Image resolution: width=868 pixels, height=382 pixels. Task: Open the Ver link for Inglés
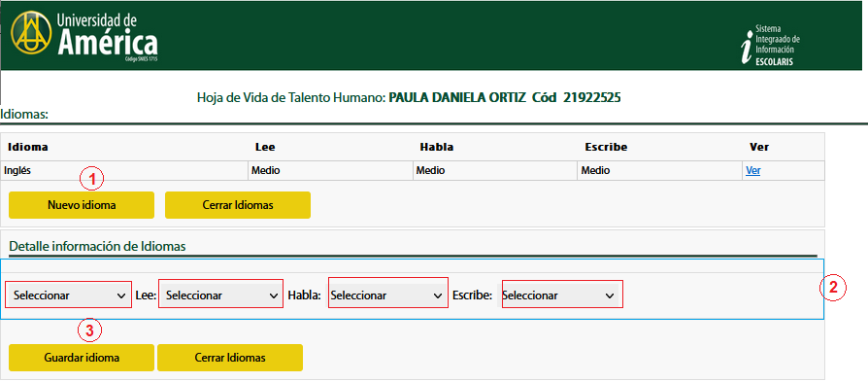752,171
